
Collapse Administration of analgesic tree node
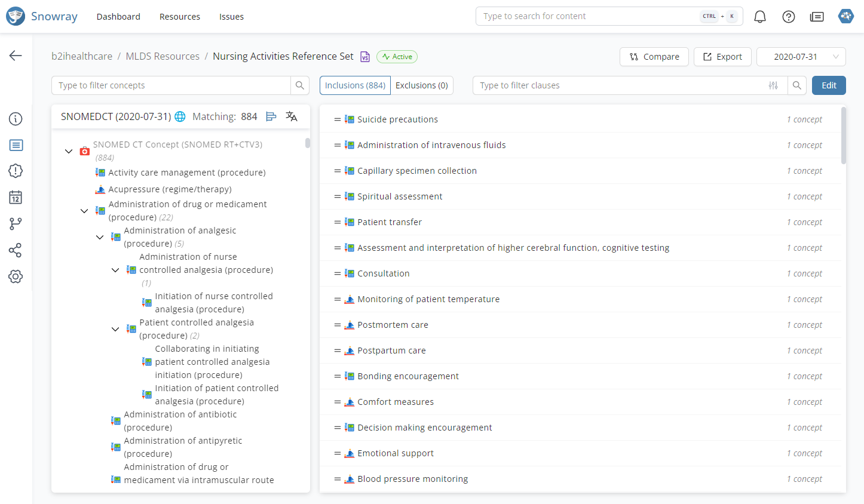point(100,237)
